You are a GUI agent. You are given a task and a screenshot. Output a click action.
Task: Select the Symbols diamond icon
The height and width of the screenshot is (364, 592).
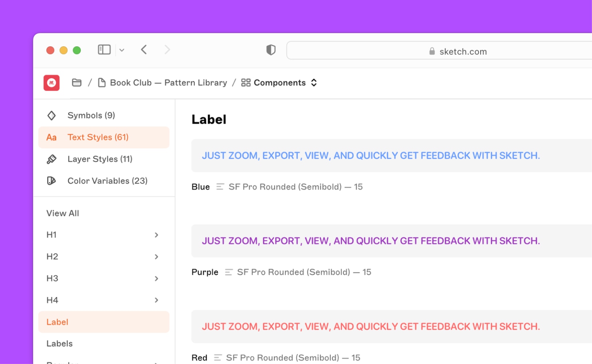(x=52, y=115)
